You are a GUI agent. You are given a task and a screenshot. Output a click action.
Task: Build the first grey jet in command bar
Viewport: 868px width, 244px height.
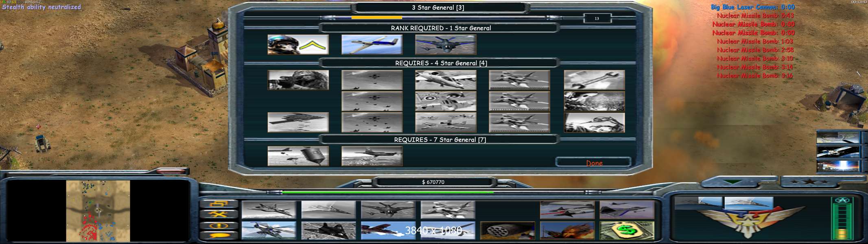269,210
